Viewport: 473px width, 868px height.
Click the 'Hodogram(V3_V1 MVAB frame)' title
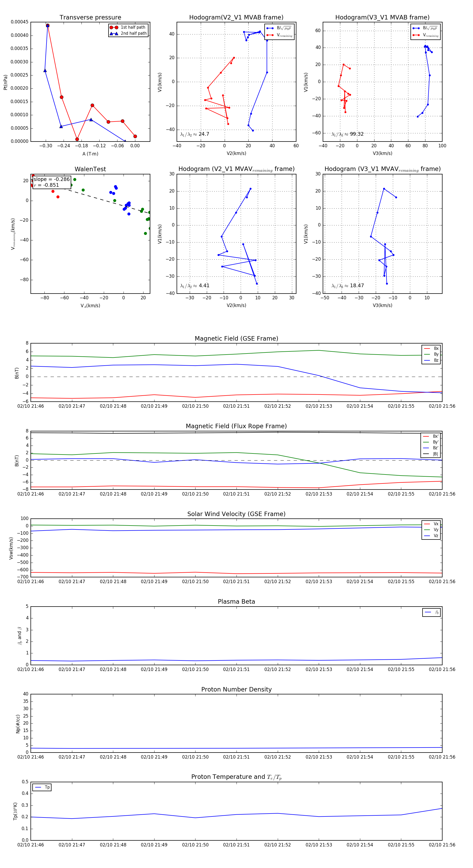tap(382, 18)
